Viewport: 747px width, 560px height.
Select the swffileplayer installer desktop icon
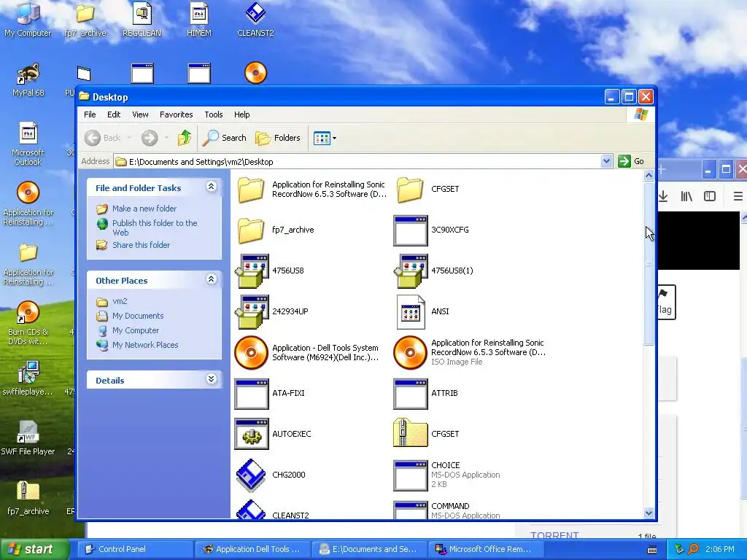point(28,378)
